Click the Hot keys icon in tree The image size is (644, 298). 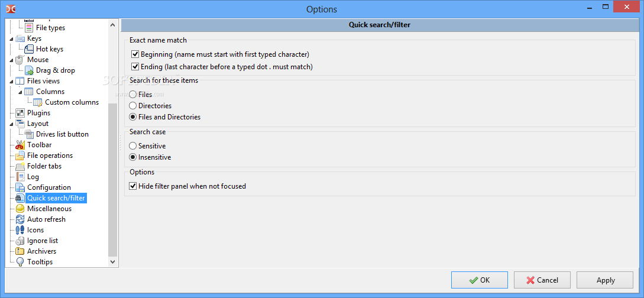(x=29, y=49)
